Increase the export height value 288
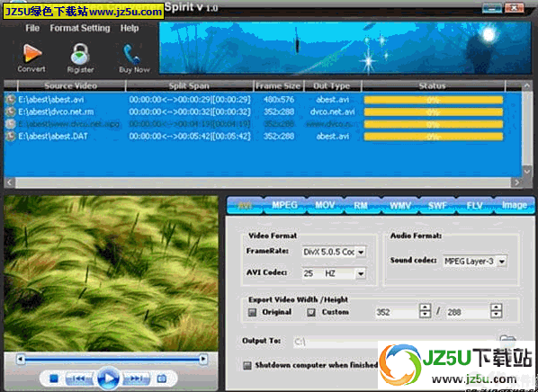The height and width of the screenshot is (392, 538). (496, 307)
